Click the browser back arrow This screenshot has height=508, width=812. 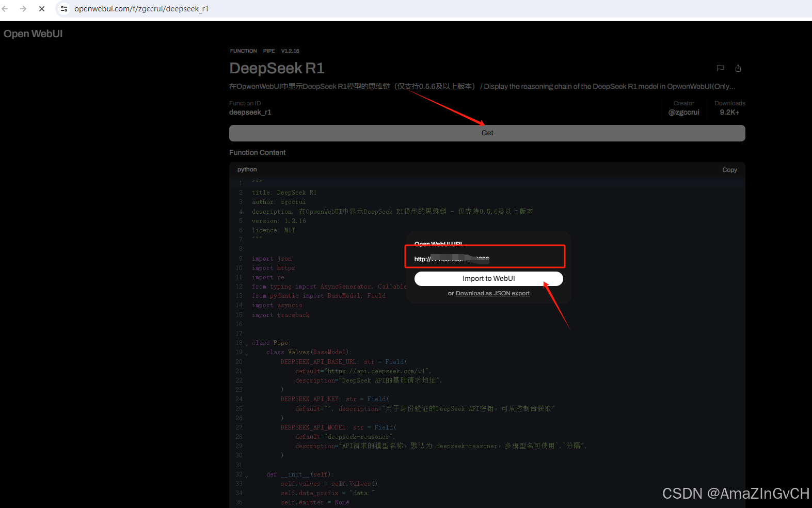coord(5,9)
